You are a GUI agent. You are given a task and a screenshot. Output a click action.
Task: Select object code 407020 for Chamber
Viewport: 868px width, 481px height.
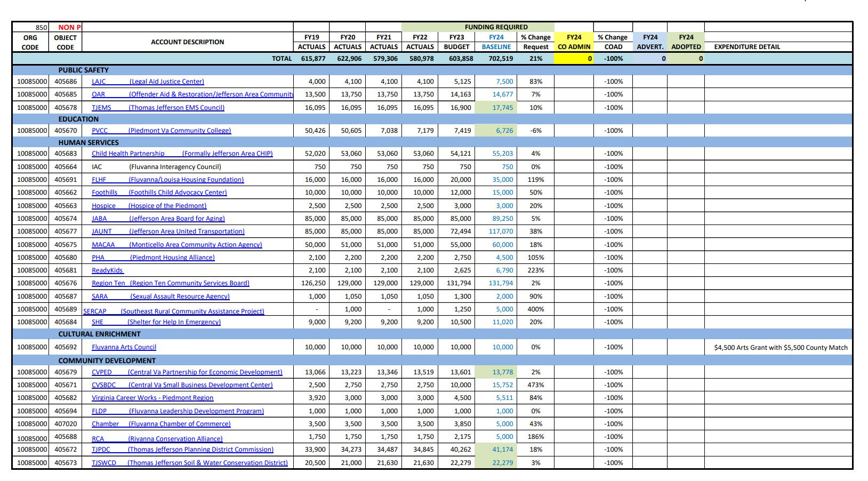pos(66,424)
